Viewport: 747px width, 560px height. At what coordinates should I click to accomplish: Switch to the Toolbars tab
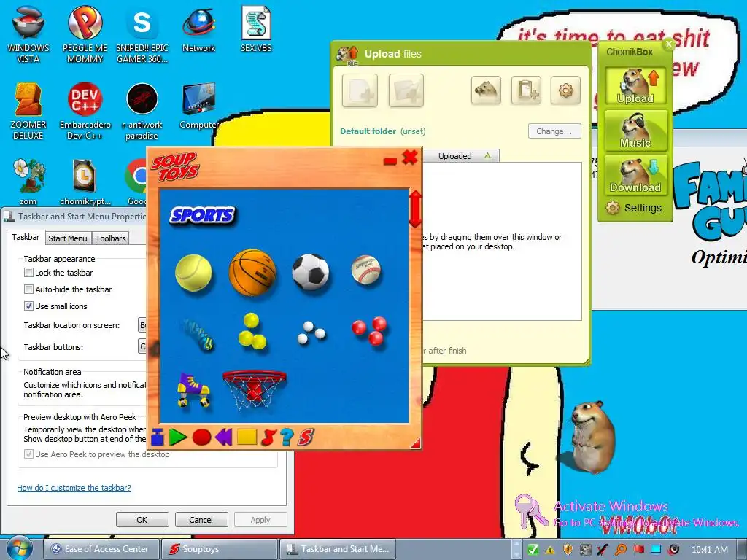111,238
